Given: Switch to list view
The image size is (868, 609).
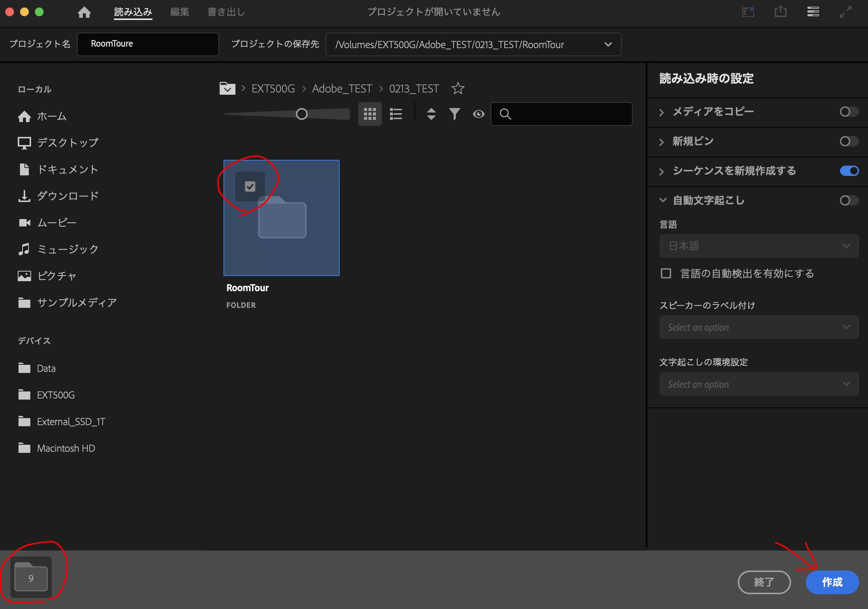Looking at the screenshot, I should (x=396, y=114).
